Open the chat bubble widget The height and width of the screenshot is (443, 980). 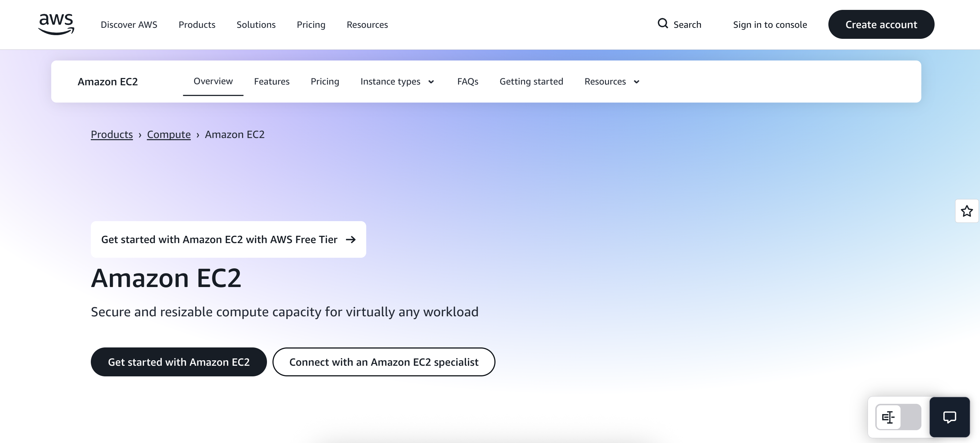pyautogui.click(x=949, y=417)
